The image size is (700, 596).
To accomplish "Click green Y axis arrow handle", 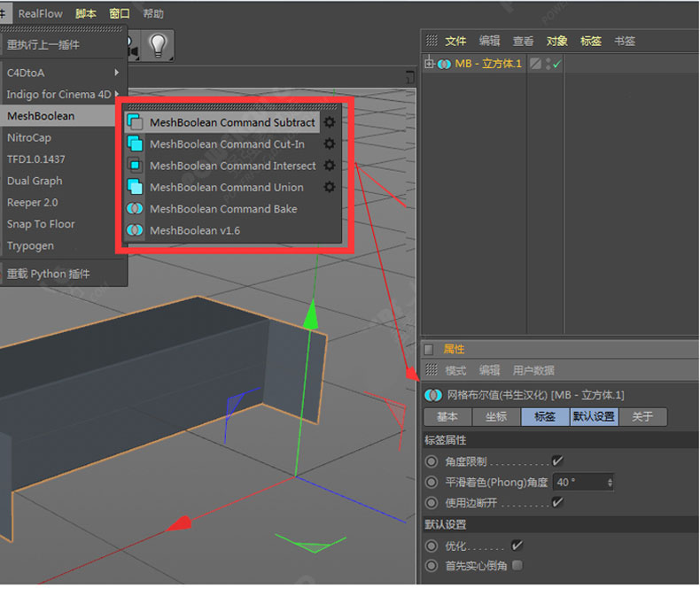I will 311,314.
